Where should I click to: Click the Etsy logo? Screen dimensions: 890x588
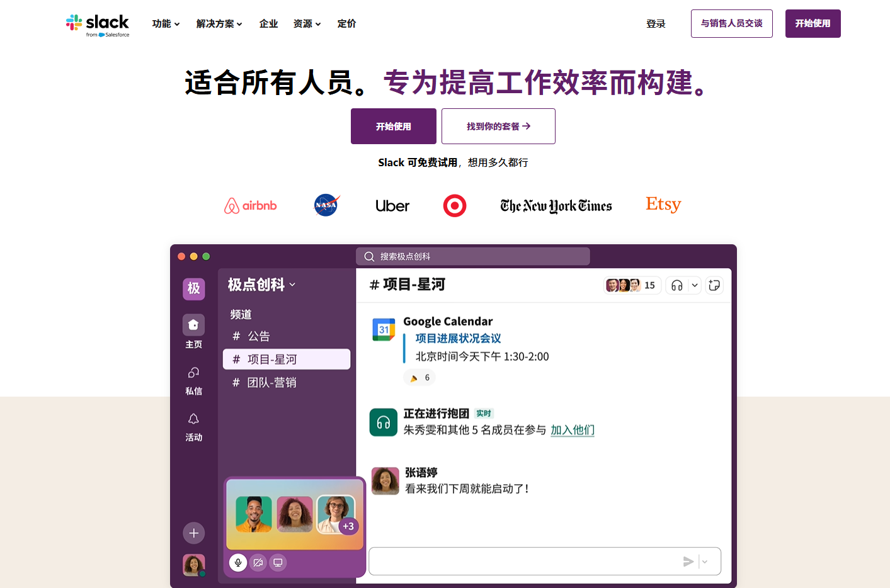coord(663,205)
